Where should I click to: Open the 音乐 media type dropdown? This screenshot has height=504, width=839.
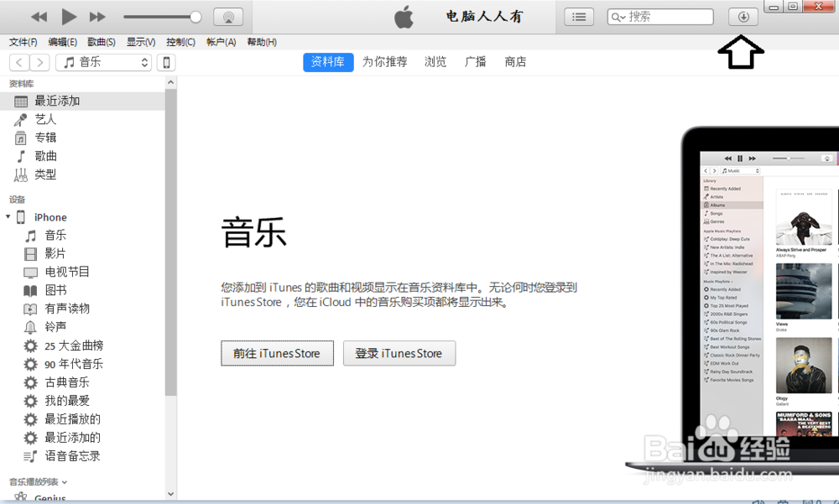(x=104, y=63)
